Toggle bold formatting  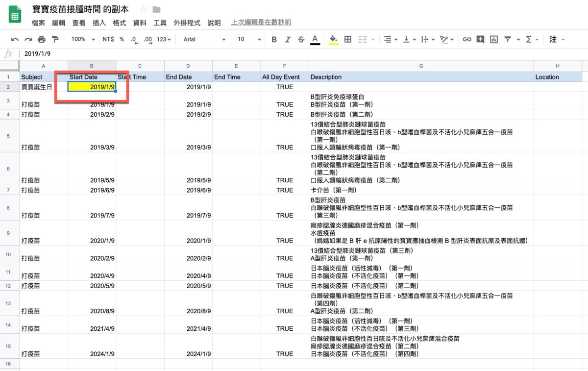[x=274, y=39]
